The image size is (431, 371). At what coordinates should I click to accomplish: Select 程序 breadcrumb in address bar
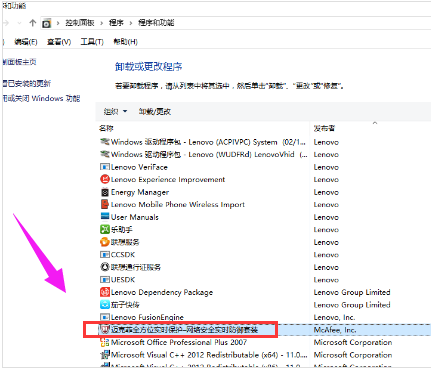(116, 23)
